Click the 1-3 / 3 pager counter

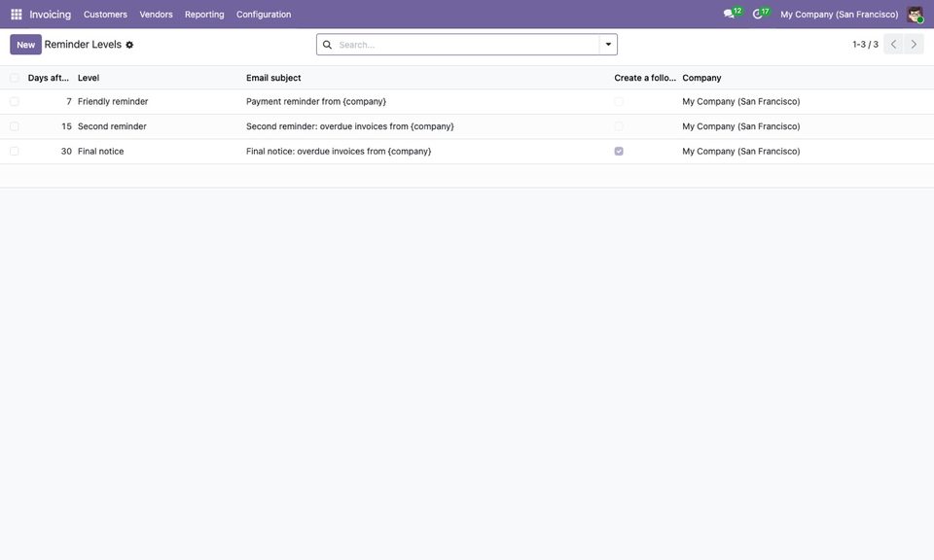tap(865, 45)
